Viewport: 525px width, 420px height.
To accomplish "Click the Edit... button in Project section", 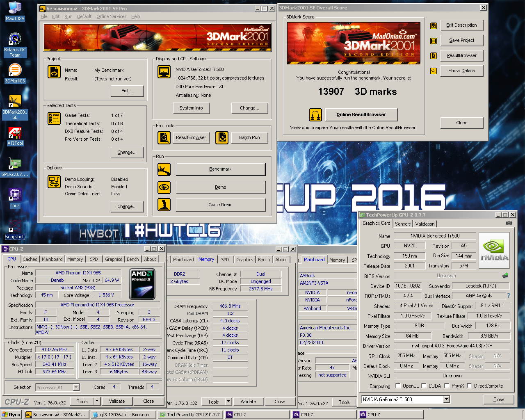I will click(127, 91).
